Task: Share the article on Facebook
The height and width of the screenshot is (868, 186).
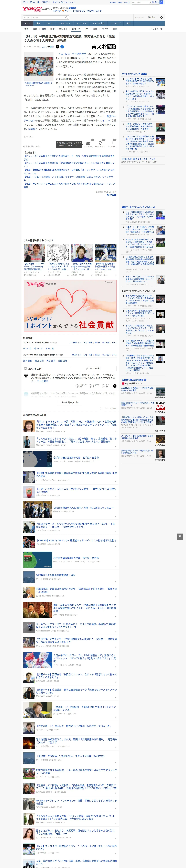Action: [62, 47]
